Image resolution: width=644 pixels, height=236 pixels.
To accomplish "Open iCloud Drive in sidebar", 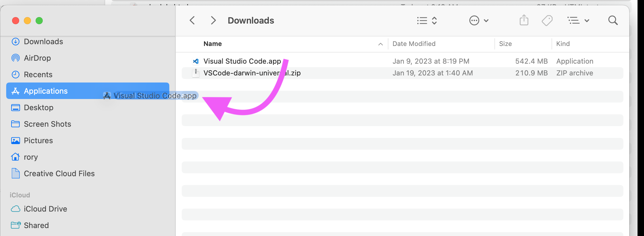I will [45, 209].
